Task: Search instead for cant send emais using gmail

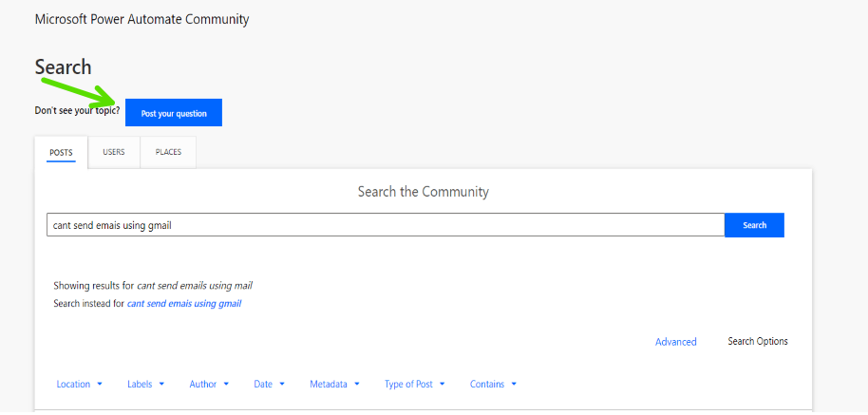Action: [184, 304]
